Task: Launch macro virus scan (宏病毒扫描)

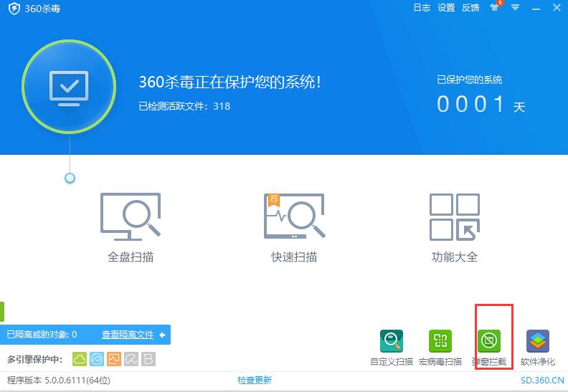Action: pos(440,348)
